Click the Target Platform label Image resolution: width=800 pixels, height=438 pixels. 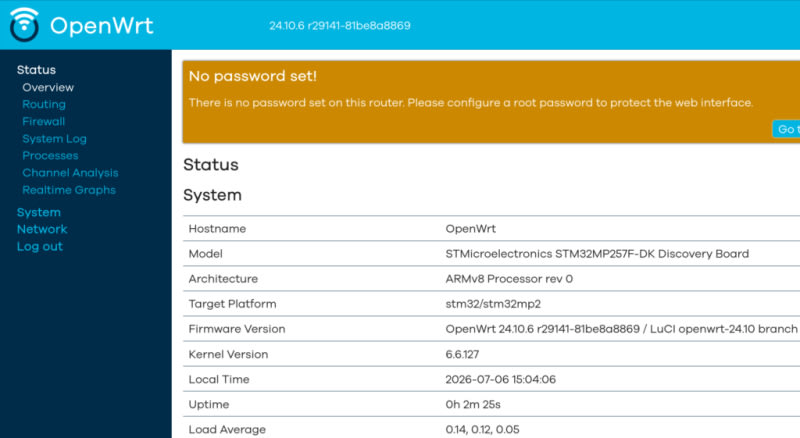click(232, 304)
